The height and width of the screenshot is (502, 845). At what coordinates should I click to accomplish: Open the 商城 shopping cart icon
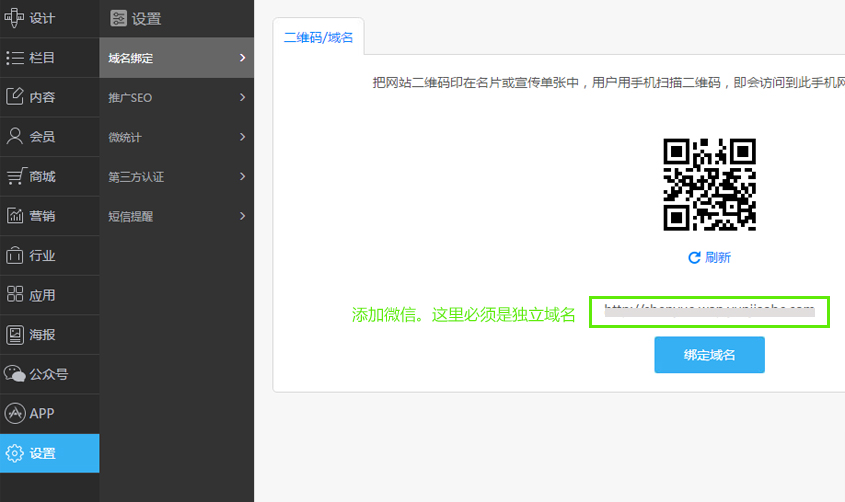pyautogui.click(x=16, y=176)
